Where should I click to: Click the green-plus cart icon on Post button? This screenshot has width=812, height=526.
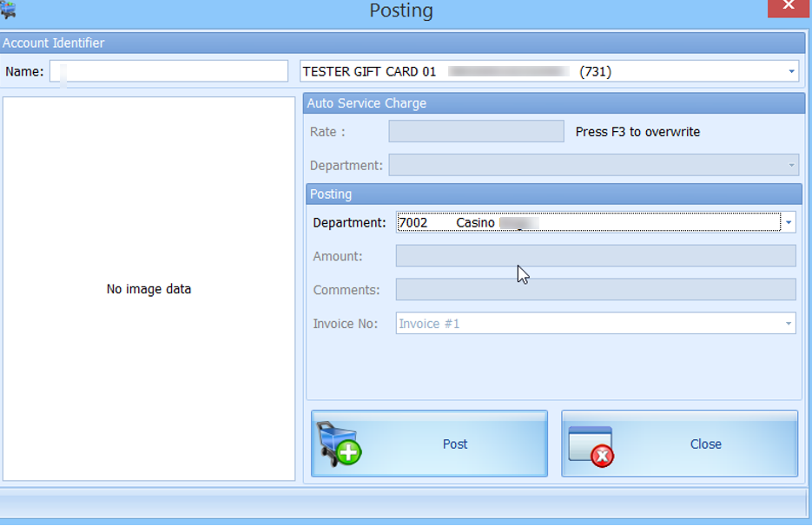[x=340, y=443]
